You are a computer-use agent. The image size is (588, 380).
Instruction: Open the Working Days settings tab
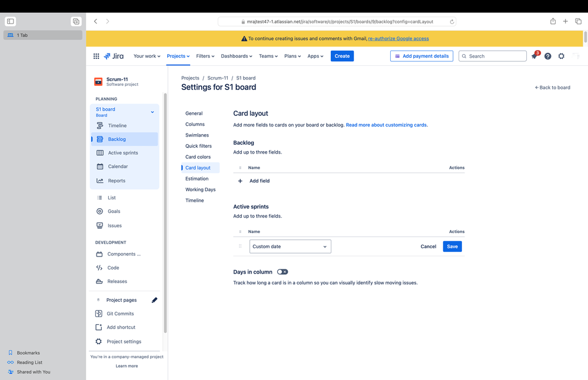200,189
